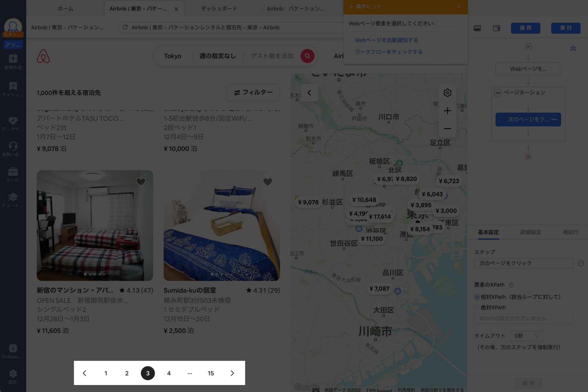The image size is (588, 392).
Task: Open map settings gear icon
Action: (447, 93)
